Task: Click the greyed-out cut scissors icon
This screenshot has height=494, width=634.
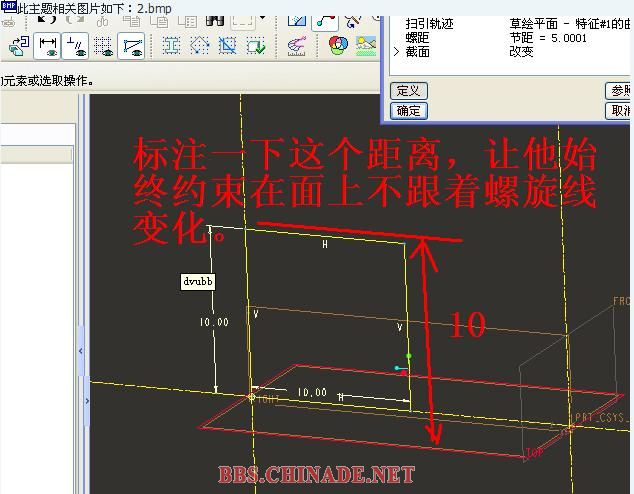Action: coord(103,21)
